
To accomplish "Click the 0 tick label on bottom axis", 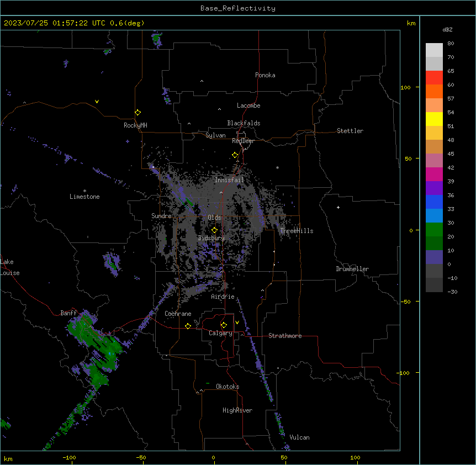I will pos(213,457).
